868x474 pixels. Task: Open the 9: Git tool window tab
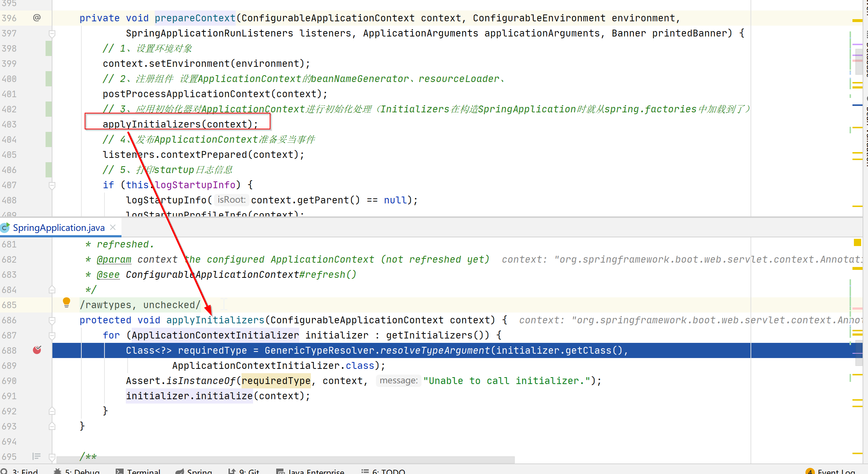point(244,471)
